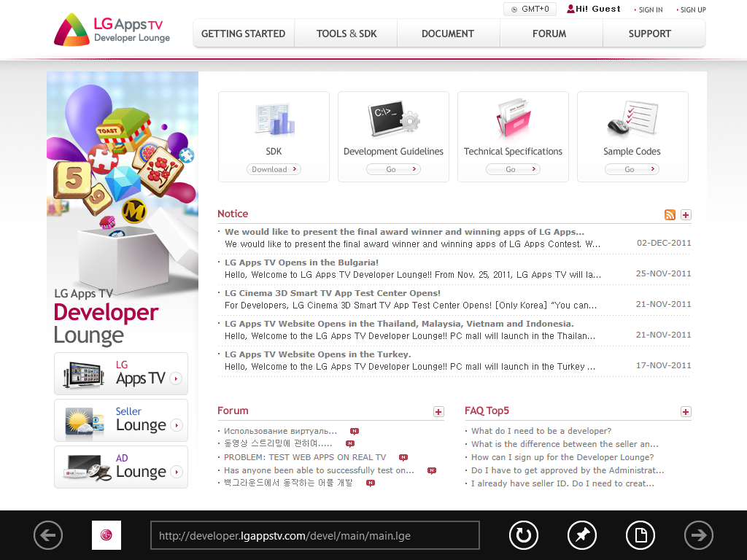Click the arrow icon on the Apps TV banner
The image size is (747, 560).
coord(176,378)
